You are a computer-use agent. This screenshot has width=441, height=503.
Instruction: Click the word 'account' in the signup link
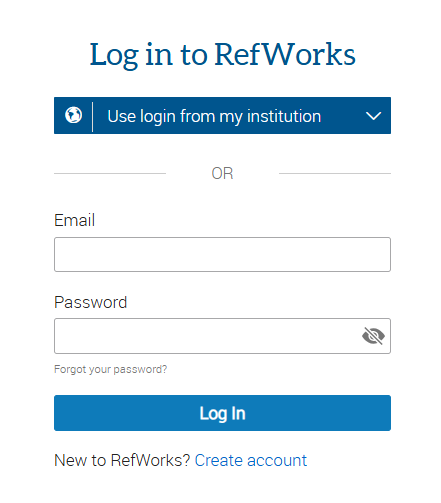coord(277,461)
